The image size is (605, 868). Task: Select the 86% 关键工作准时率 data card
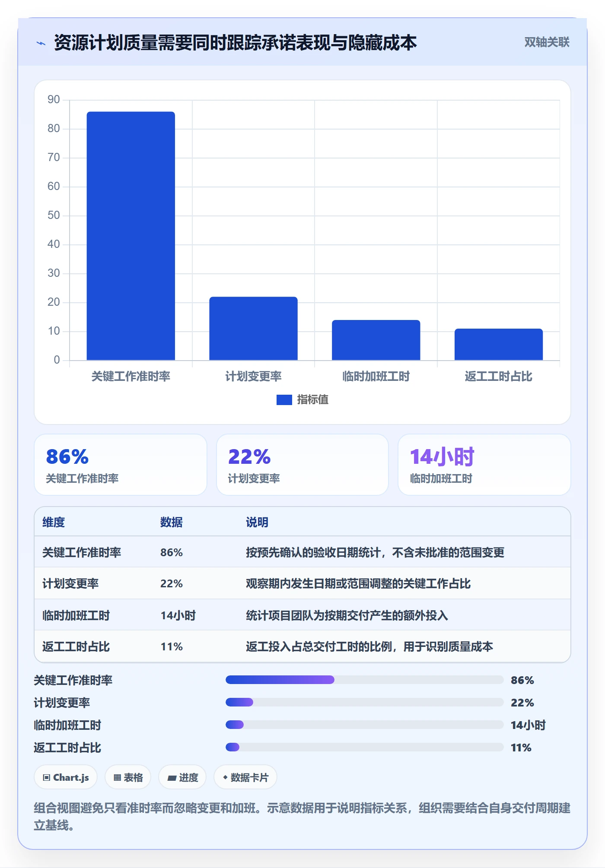121,465
